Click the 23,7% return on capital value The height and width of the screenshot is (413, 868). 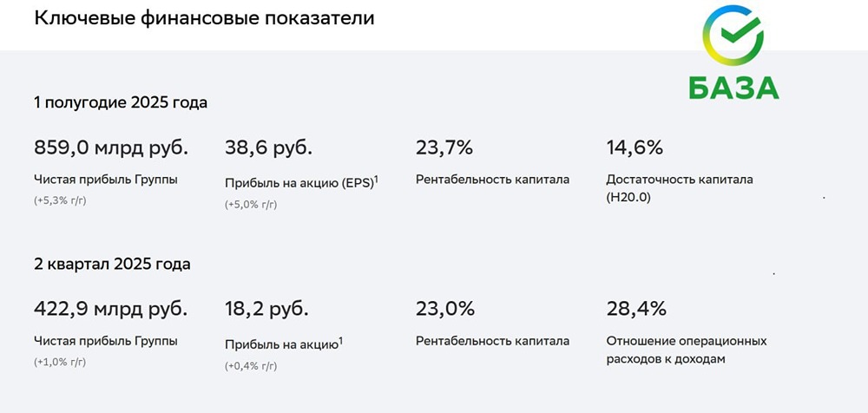click(x=444, y=147)
